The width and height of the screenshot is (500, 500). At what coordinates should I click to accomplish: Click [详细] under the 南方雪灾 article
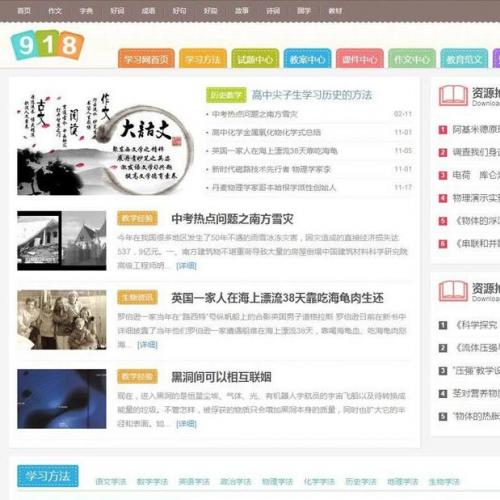pos(186,266)
